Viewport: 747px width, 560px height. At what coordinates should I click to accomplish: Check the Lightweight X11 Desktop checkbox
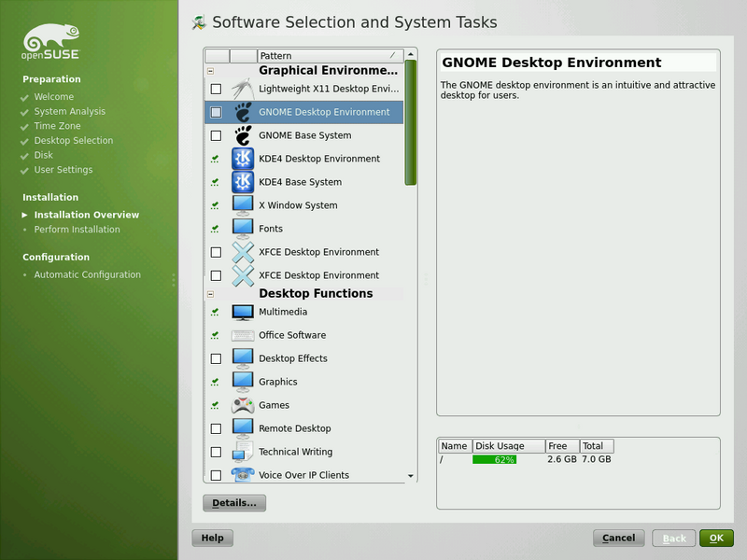click(x=216, y=89)
